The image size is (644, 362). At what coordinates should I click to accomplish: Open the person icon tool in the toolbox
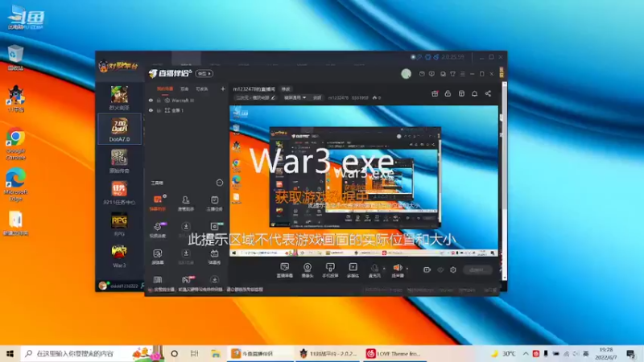tap(186, 203)
